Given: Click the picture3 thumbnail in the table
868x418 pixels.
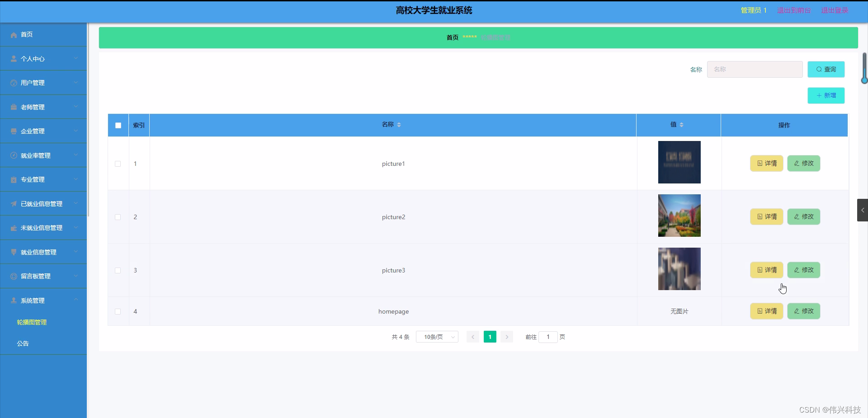Looking at the screenshot, I should [679, 268].
